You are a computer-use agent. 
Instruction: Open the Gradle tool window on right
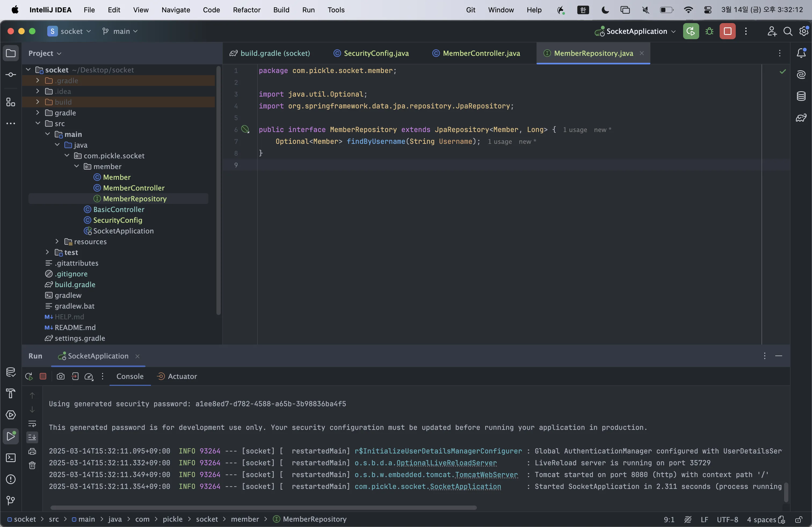pyautogui.click(x=801, y=118)
